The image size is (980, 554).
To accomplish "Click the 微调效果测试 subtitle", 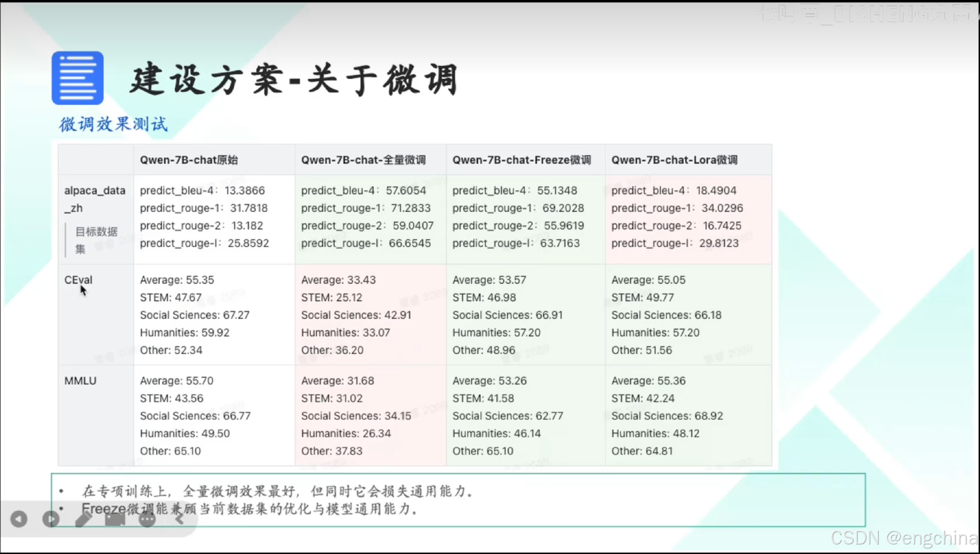I will 113,124.
